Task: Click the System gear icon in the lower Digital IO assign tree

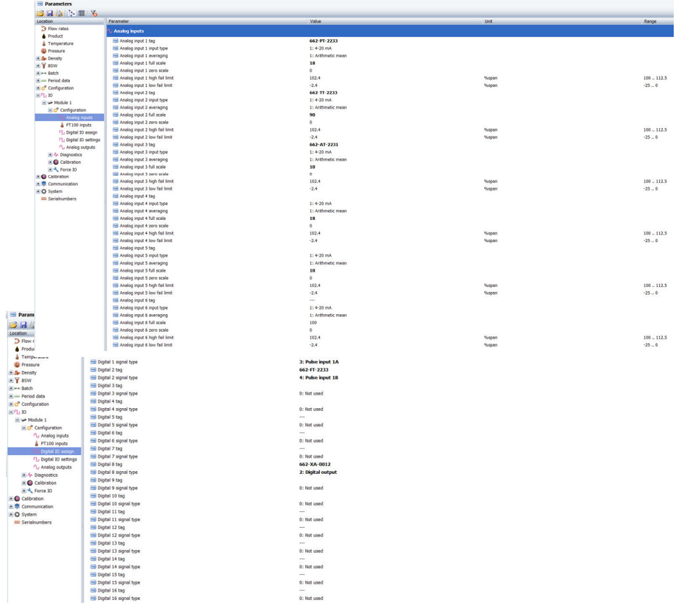Action: click(17, 514)
